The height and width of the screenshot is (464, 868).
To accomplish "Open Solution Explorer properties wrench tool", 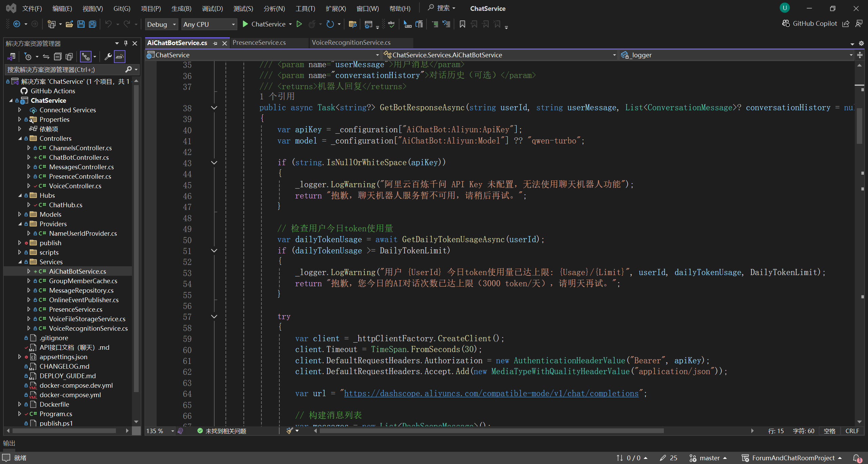I will pos(108,57).
